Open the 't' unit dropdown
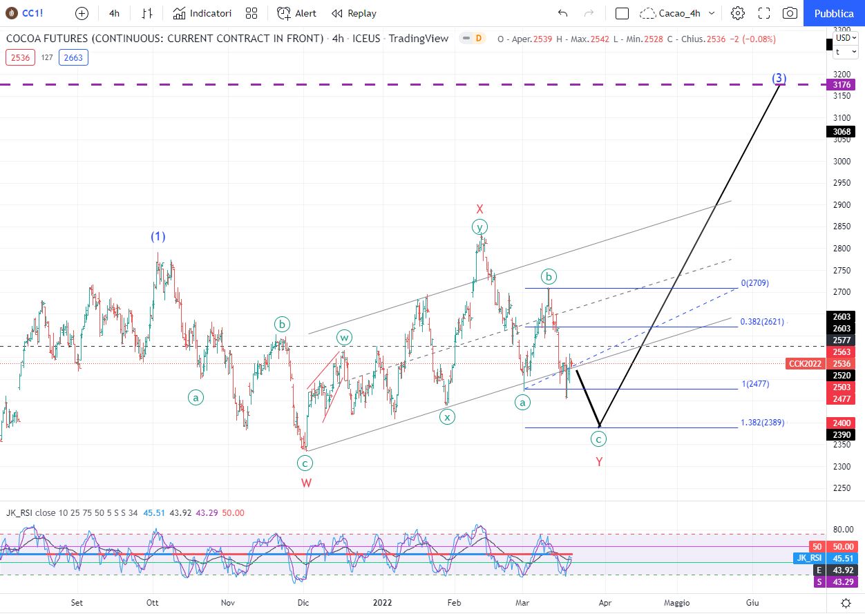 (x=846, y=52)
